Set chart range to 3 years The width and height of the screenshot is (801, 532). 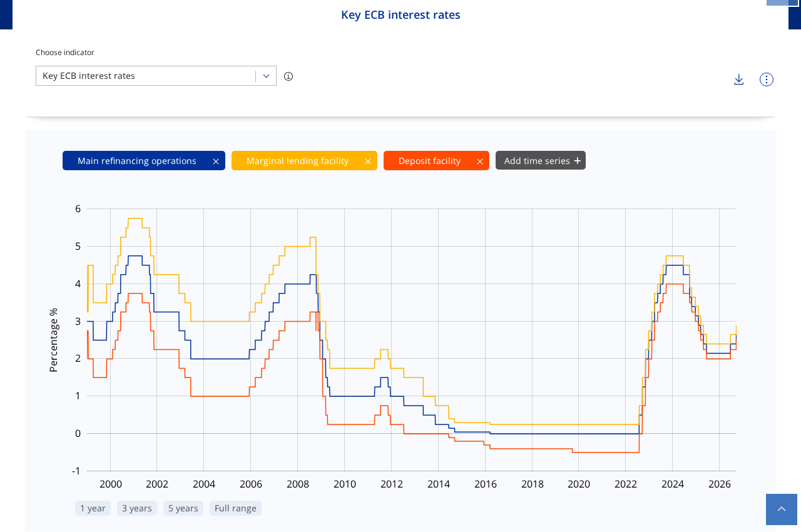point(137,508)
